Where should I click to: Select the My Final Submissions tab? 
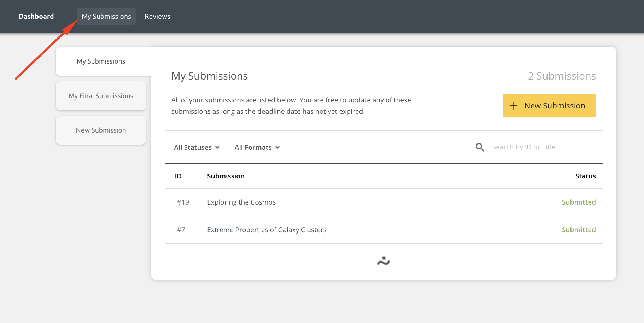click(x=101, y=96)
